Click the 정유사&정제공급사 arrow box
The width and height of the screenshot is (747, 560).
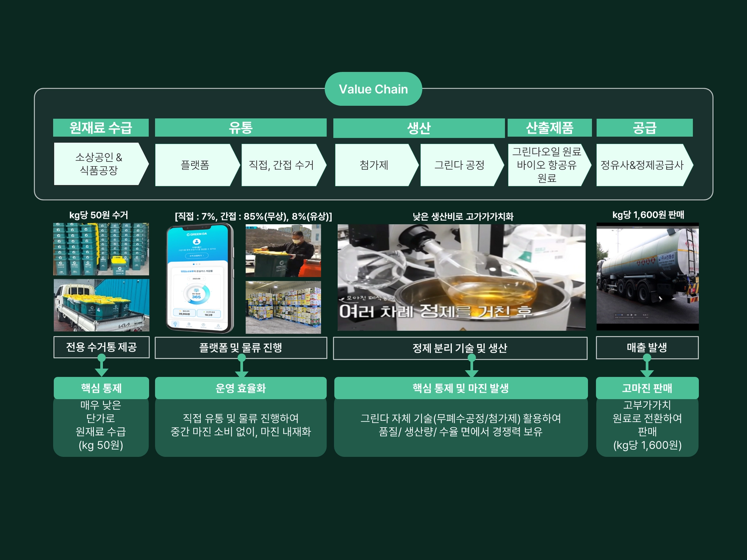click(642, 165)
